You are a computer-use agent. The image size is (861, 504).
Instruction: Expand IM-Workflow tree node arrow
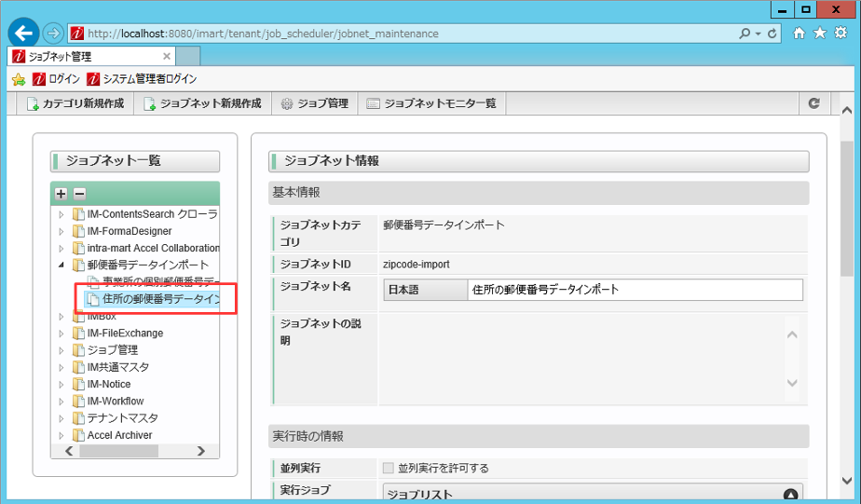(61, 402)
